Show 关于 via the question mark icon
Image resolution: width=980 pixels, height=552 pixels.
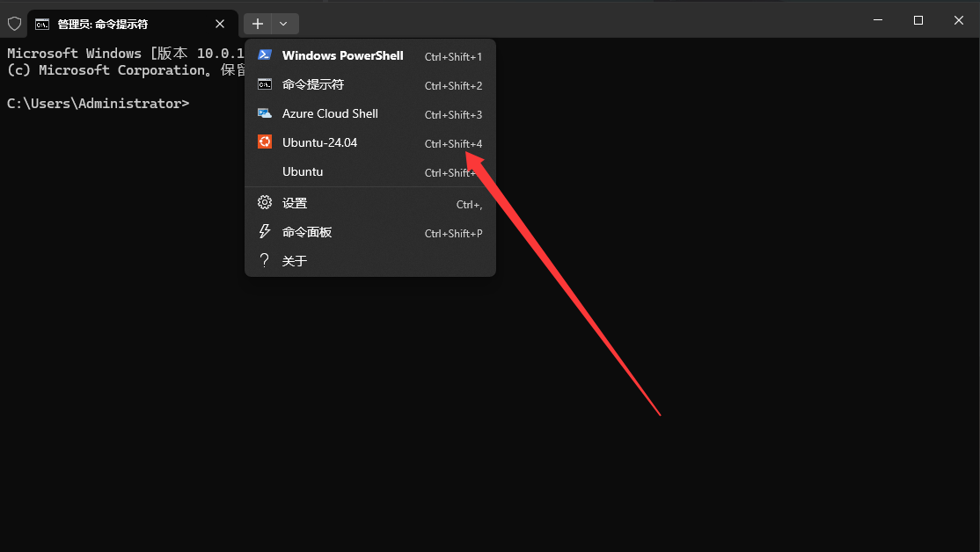(x=265, y=260)
